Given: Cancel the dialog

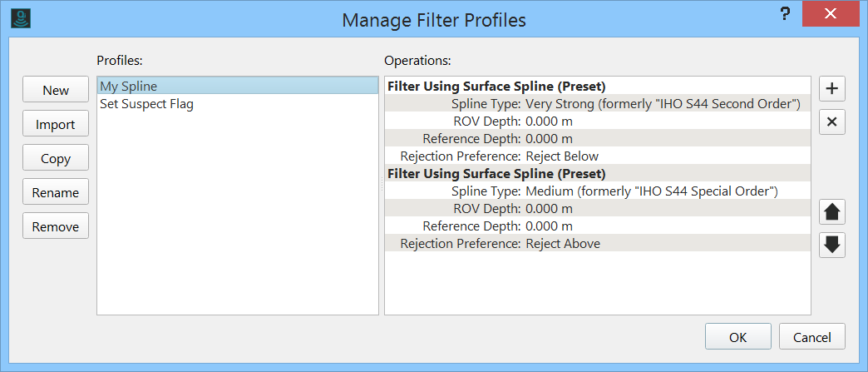Looking at the screenshot, I should coord(812,337).
